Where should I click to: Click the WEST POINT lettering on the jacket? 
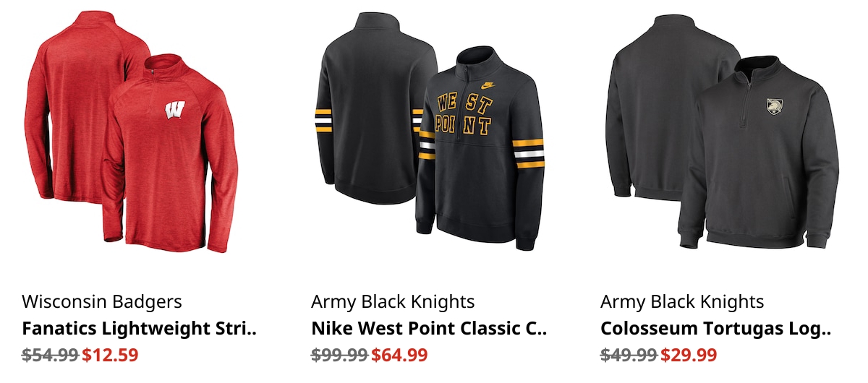click(466, 113)
